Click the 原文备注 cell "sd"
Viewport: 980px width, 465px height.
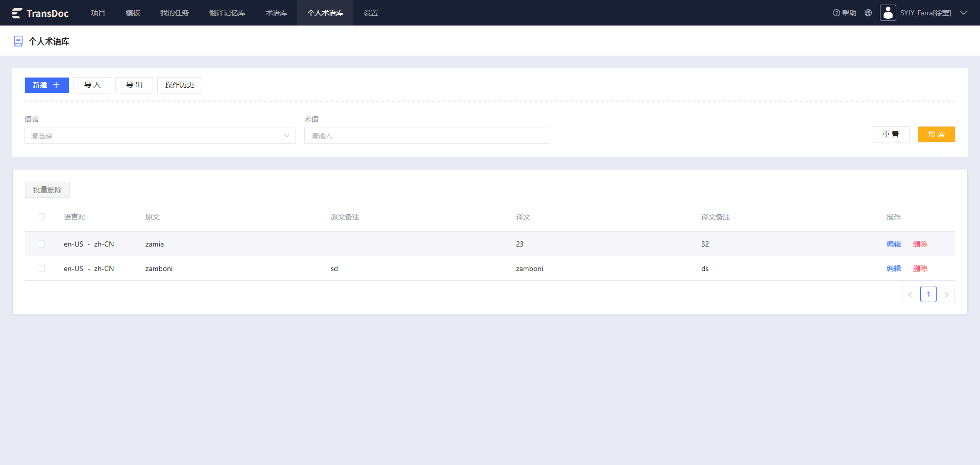[334, 268]
